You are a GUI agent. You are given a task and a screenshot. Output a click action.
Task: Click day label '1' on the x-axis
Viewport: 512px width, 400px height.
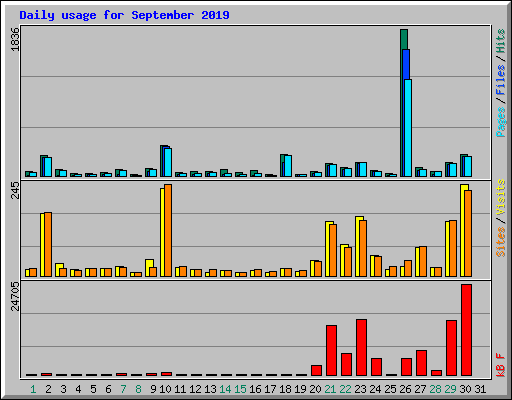[33, 389]
